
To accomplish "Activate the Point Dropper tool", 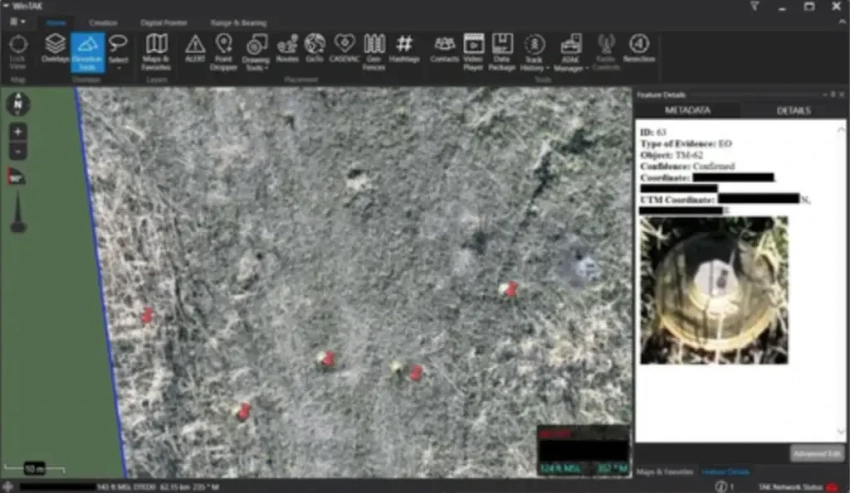I will tap(224, 48).
